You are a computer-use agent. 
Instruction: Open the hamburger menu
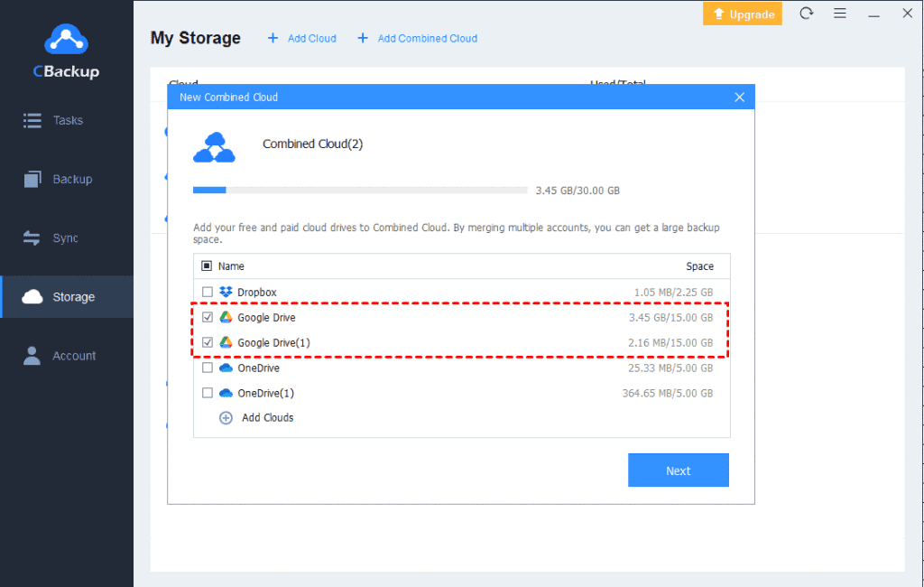coord(840,14)
